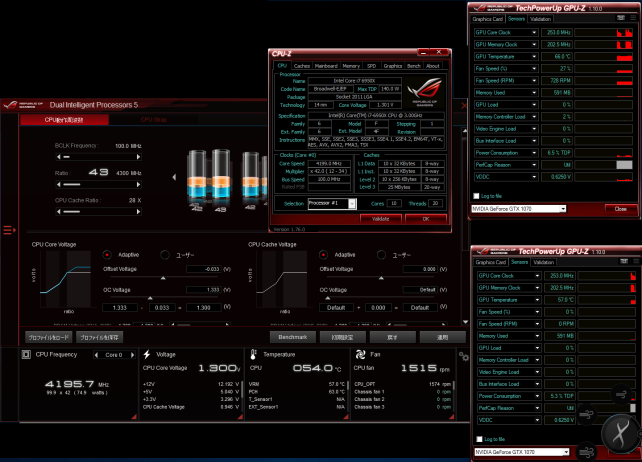Click the settings panel scrollbar down arrow
This screenshot has width=642, height=462.
coord(465,322)
